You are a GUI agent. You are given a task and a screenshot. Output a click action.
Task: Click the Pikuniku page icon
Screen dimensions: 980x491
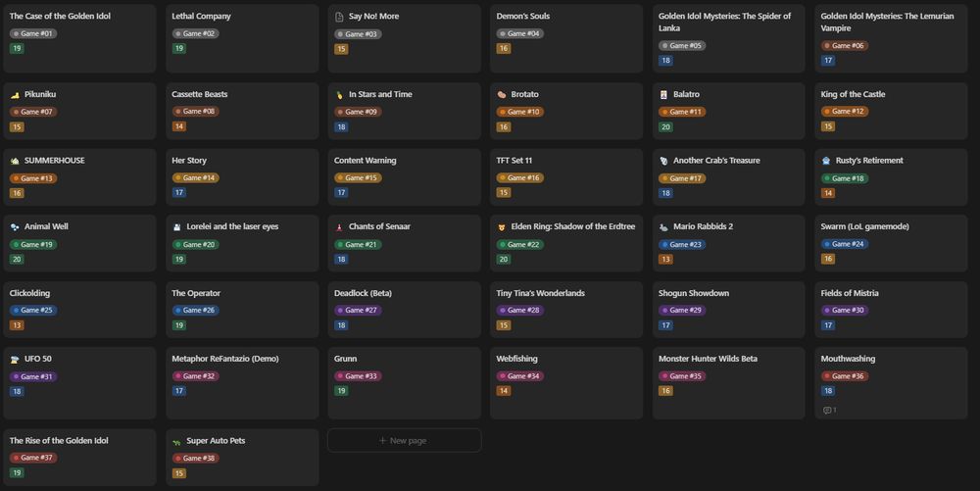pos(15,95)
